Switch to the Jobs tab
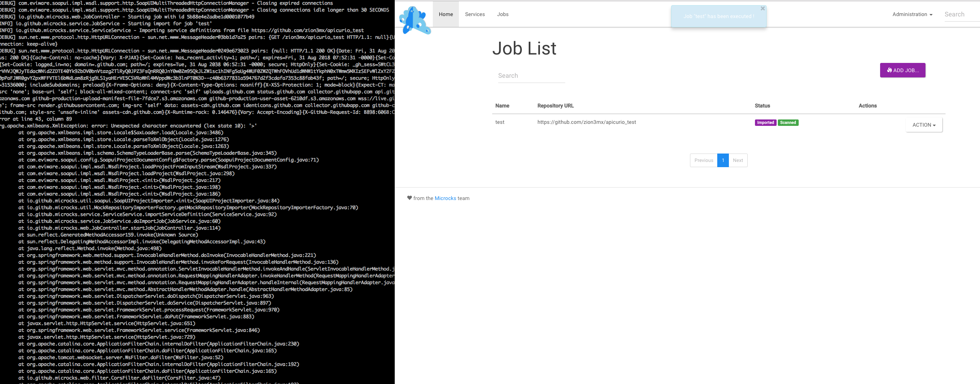Image resolution: width=980 pixels, height=384 pixels. 503,14
